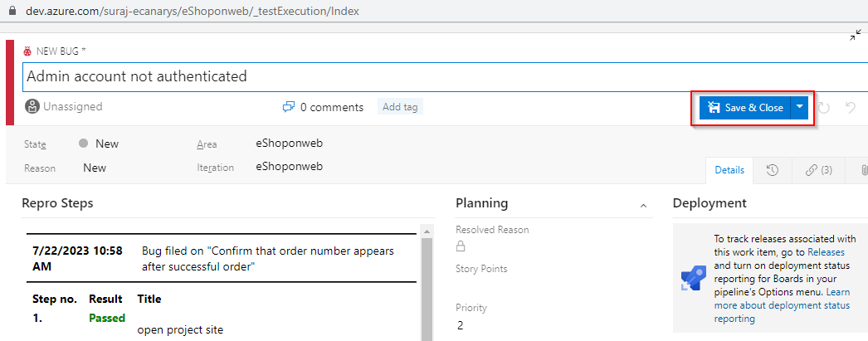Click the Repro Steps vertical scrollbar thumb
Viewport: 868px width, 341px height.
click(x=426, y=290)
